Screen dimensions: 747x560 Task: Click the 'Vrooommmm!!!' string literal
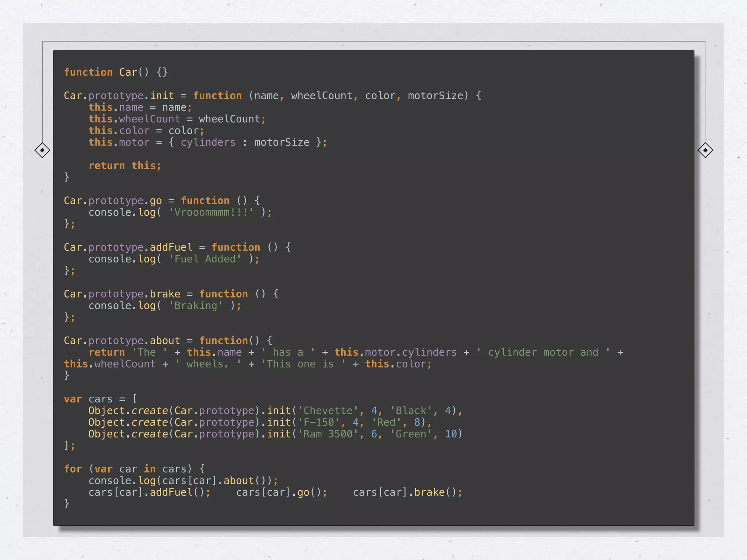click(x=211, y=212)
